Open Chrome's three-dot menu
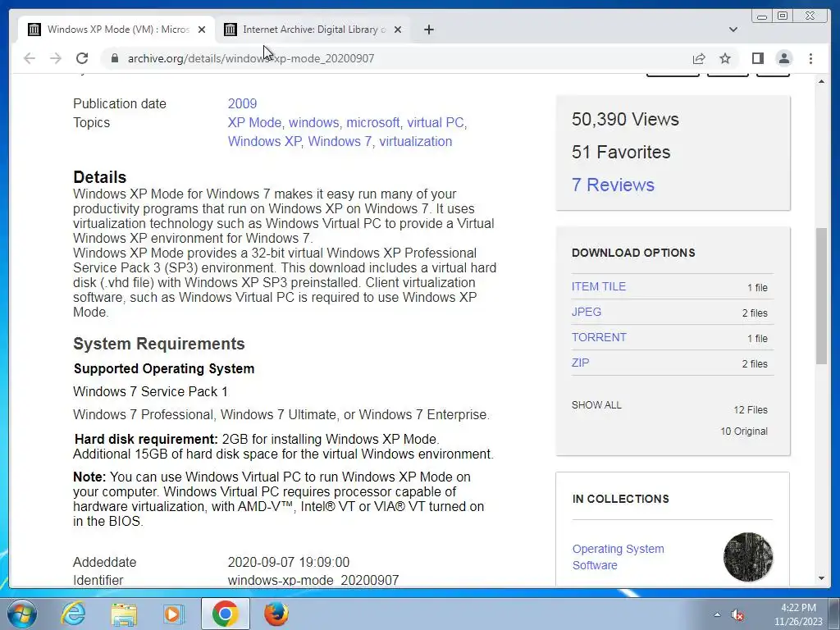Viewport: 840px width, 630px height. tap(811, 58)
